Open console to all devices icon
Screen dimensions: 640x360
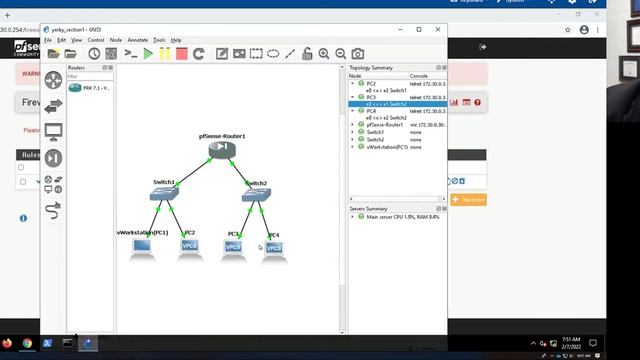click(131, 53)
